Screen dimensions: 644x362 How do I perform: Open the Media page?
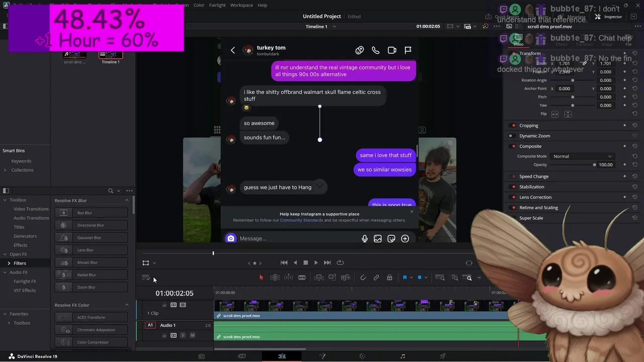[x=201, y=356]
